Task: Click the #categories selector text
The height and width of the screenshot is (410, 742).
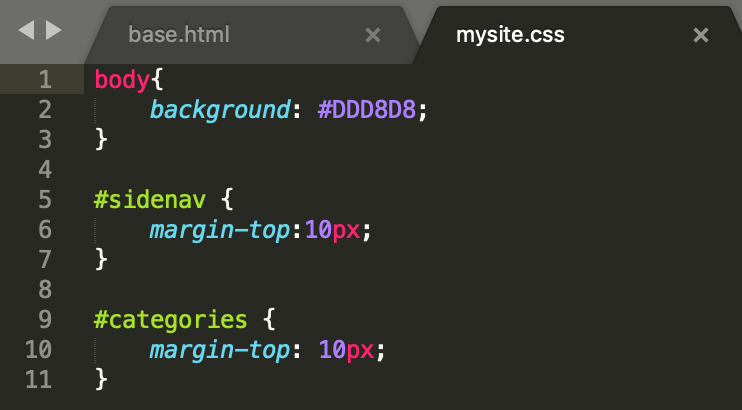Action: 171,320
